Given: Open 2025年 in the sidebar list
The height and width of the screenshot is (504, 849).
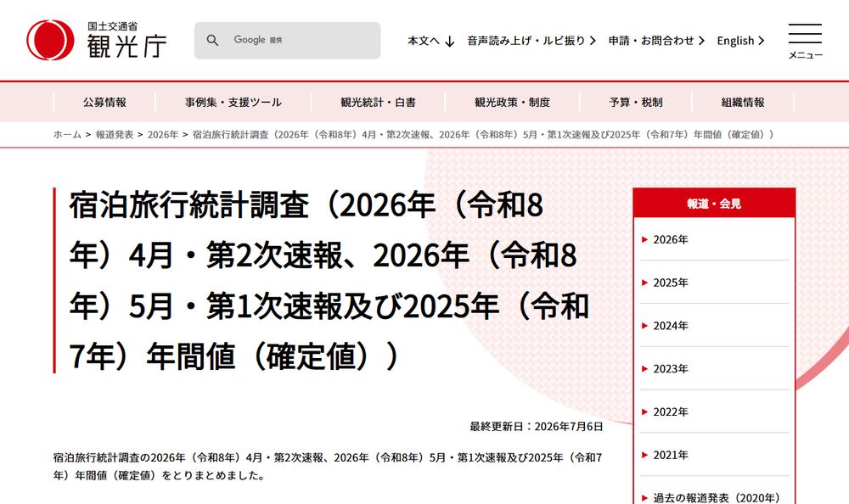Looking at the screenshot, I should 671,283.
